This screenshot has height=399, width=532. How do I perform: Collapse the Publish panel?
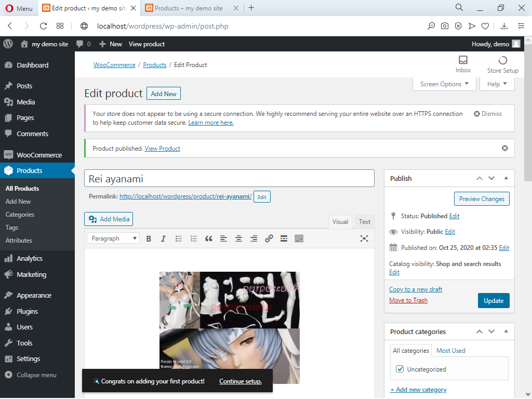coord(506,179)
